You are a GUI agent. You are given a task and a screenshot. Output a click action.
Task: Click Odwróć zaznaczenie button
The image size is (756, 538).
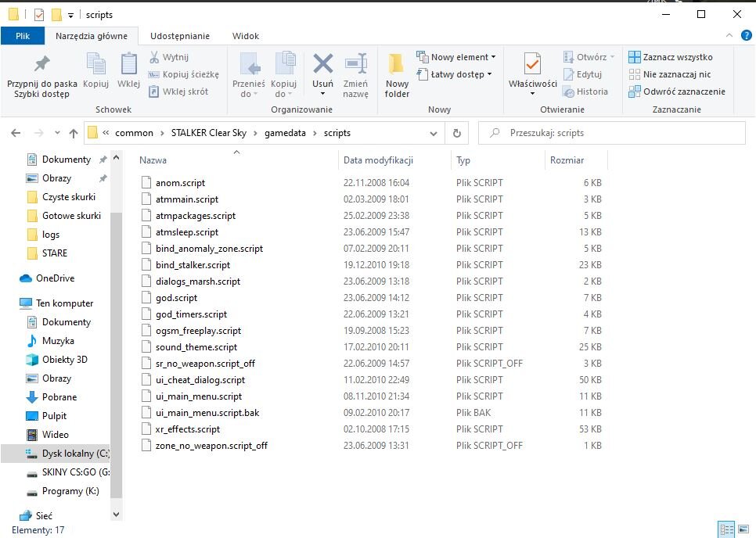tap(677, 91)
